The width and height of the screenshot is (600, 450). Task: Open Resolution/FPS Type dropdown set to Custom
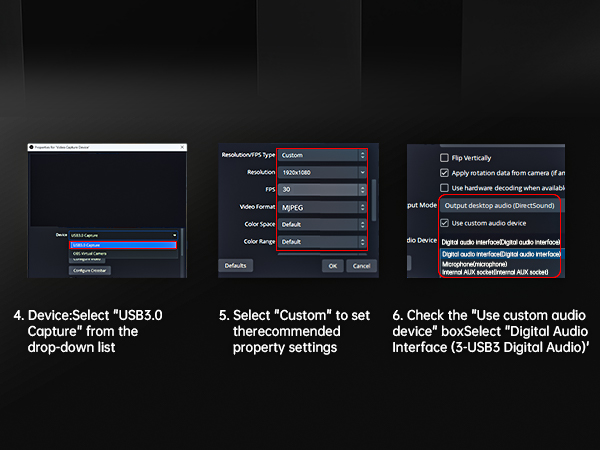click(322, 155)
